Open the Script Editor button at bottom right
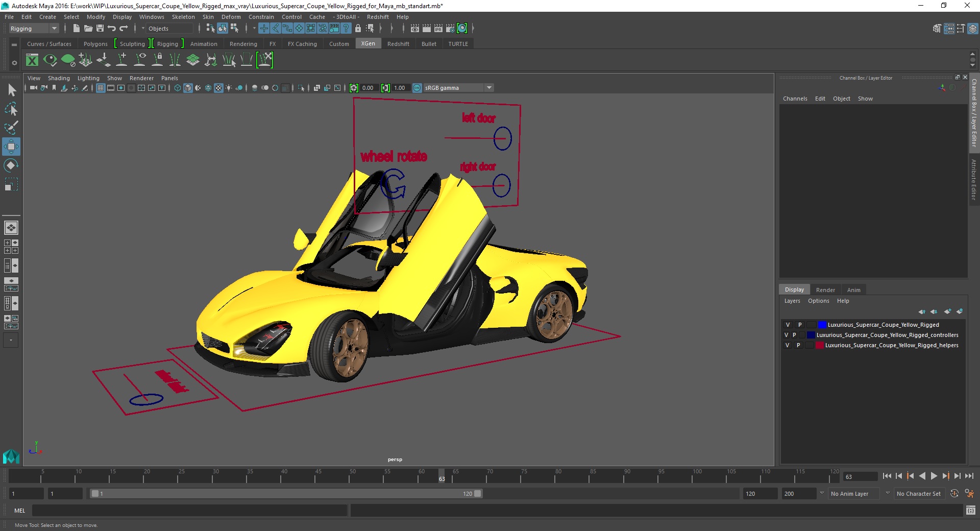 970,510
